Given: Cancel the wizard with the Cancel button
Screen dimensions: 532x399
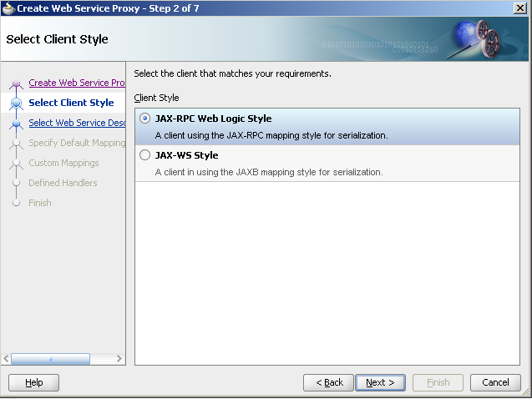Looking at the screenshot, I should 495,382.
